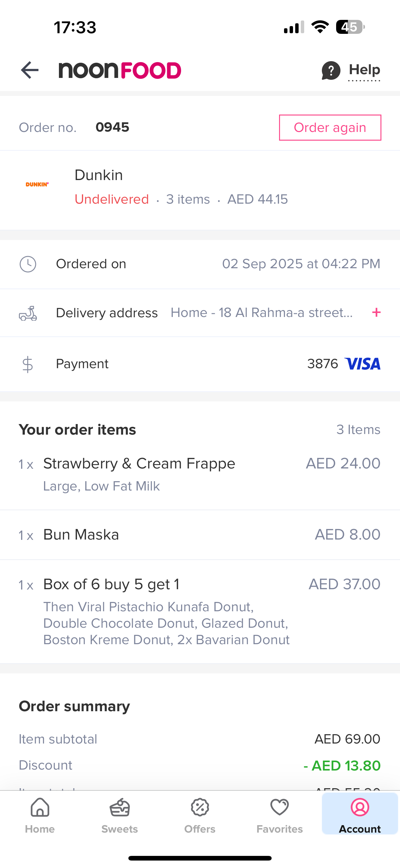Tap the clock icon beside Ordered on
Viewport: 400px width, 868px height.
pyautogui.click(x=28, y=264)
